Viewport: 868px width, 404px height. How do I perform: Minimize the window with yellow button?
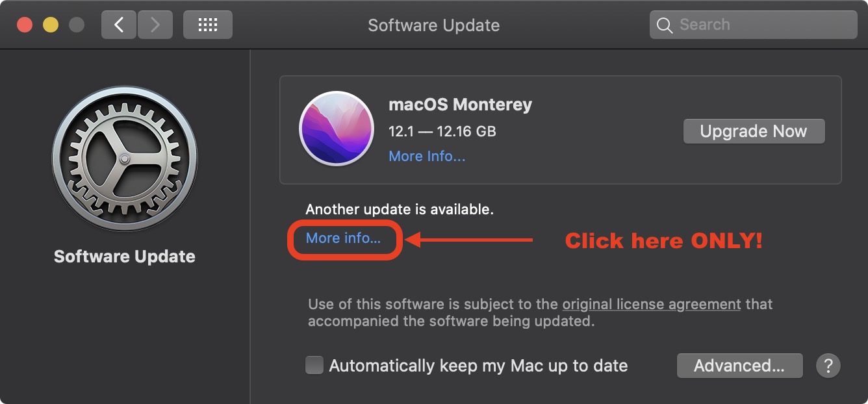[51, 25]
